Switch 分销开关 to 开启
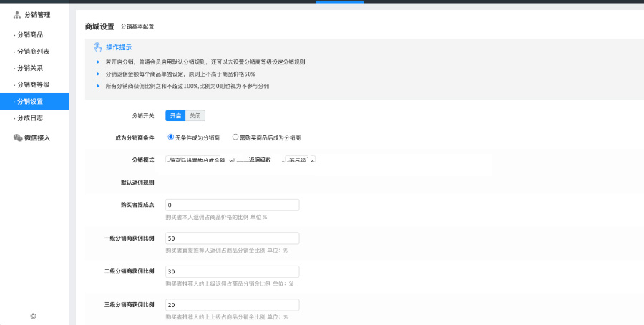Viewport: 644px width, 325px height. 175,115
